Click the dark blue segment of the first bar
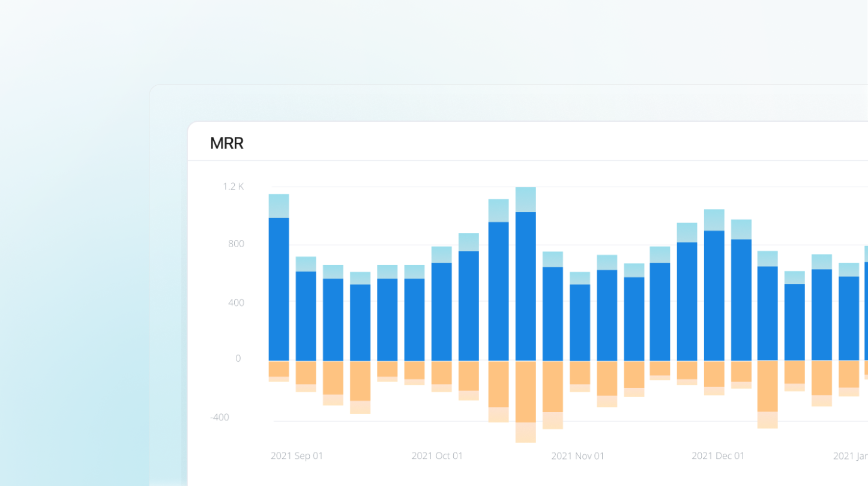Viewport: 868px width, 486px height. pos(279,288)
